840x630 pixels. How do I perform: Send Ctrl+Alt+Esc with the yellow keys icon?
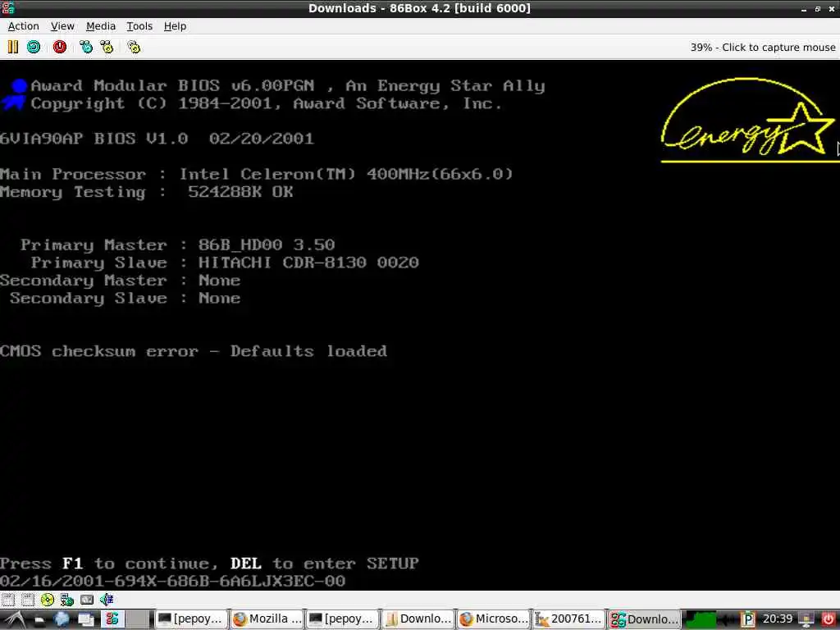(x=107, y=47)
